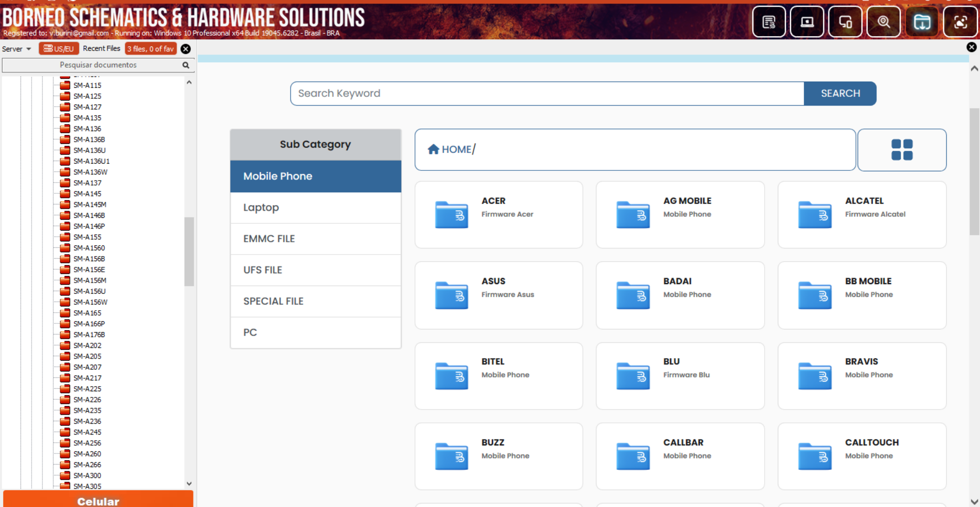Select EMMC FILE sub category
This screenshot has height=507, width=980.
315,239
